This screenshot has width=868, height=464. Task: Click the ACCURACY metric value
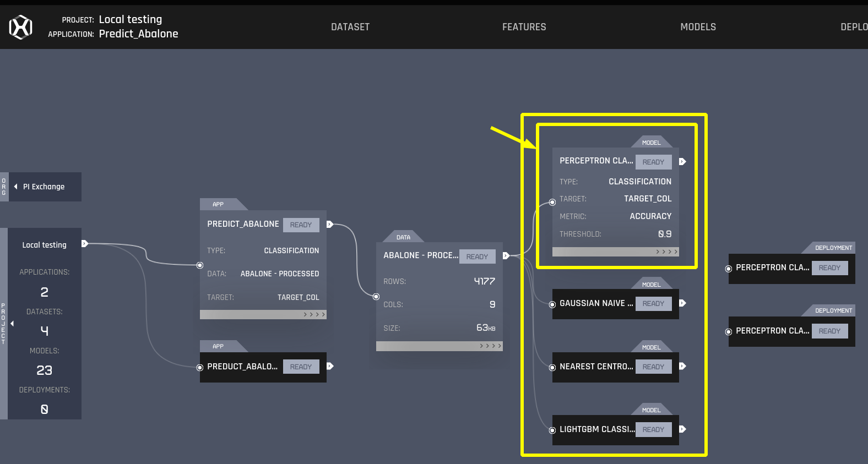(650, 216)
